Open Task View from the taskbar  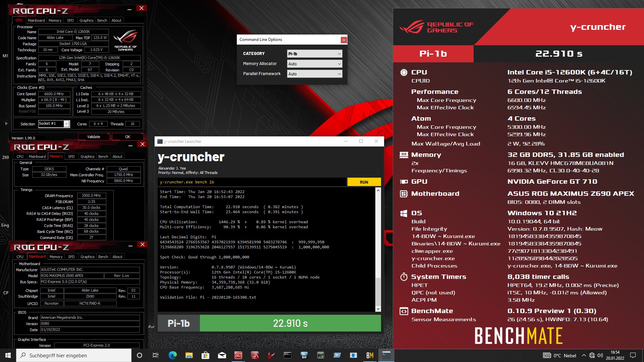click(156, 355)
